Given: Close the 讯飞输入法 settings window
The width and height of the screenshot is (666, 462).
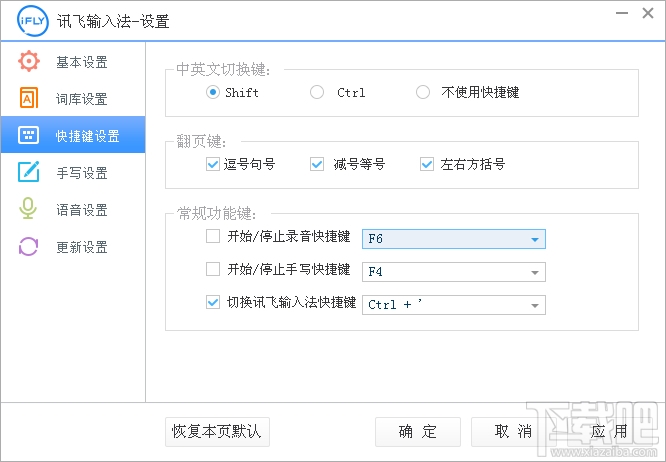Looking at the screenshot, I should point(648,13).
